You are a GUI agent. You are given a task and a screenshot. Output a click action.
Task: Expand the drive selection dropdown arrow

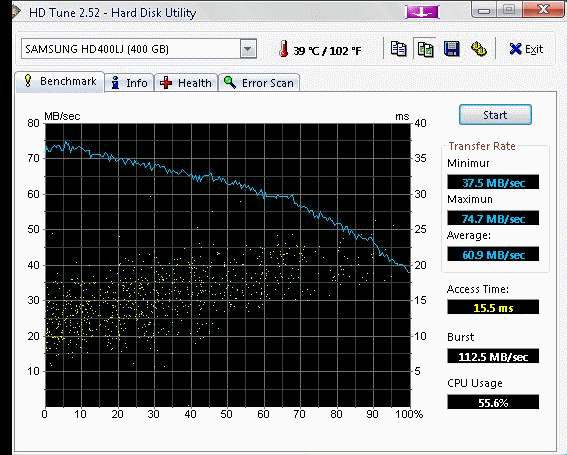pyautogui.click(x=248, y=49)
